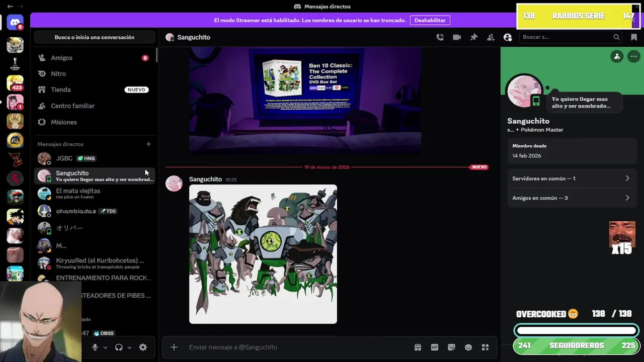The height and width of the screenshot is (362, 644).
Task: Click the add friend profile icon
Action: click(x=617, y=56)
